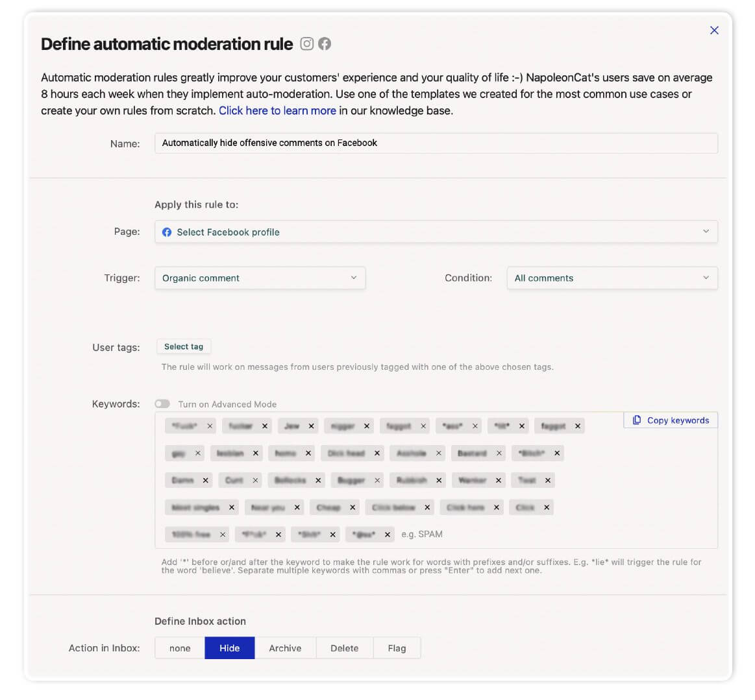Viewport: 755px width, 700px height.
Task: Open the "Click here to learn more" link
Action: (x=277, y=111)
